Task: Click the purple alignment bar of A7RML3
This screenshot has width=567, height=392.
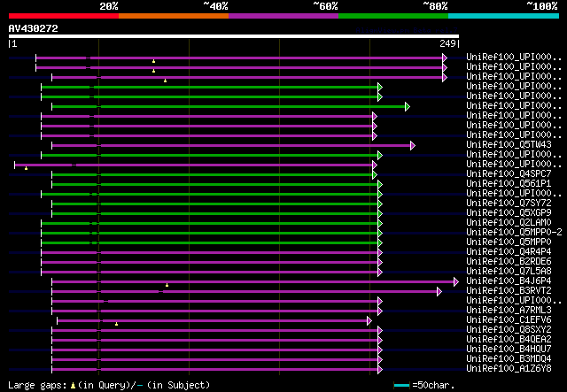Action: click(x=214, y=311)
